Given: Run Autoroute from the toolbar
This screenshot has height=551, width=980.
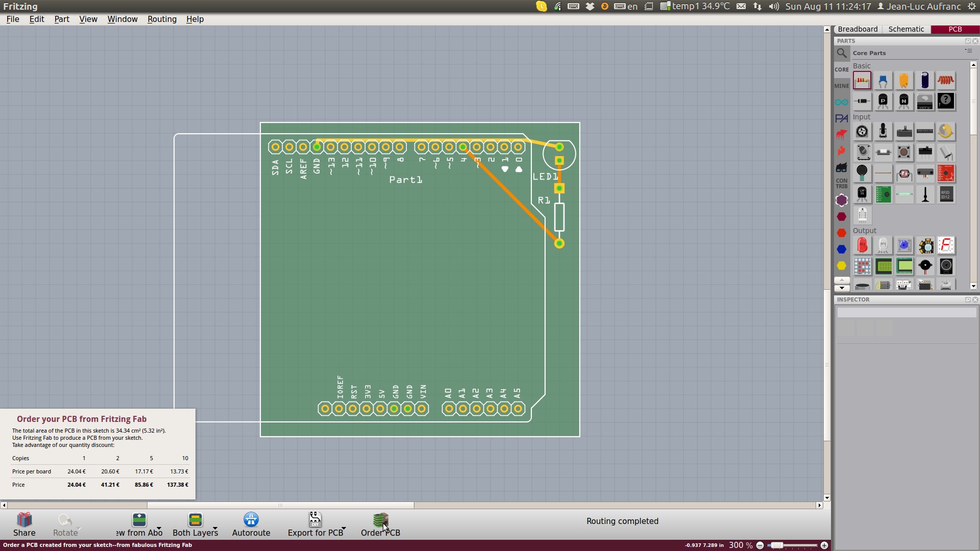Looking at the screenshot, I should tap(251, 524).
